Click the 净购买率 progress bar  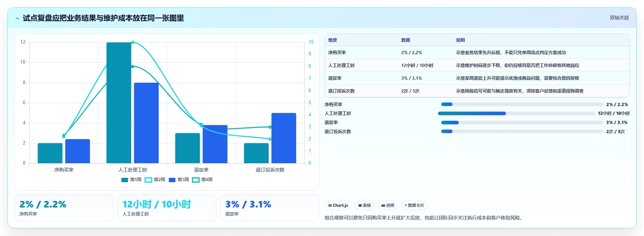tap(522, 104)
